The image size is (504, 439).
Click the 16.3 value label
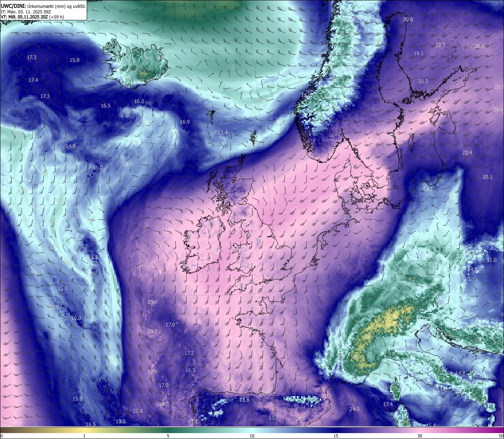(x=190, y=370)
